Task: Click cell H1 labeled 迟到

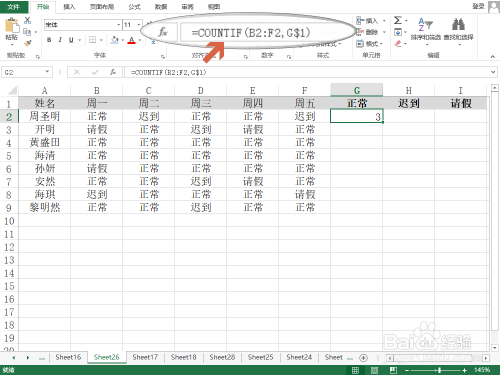Action: coord(409,103)
